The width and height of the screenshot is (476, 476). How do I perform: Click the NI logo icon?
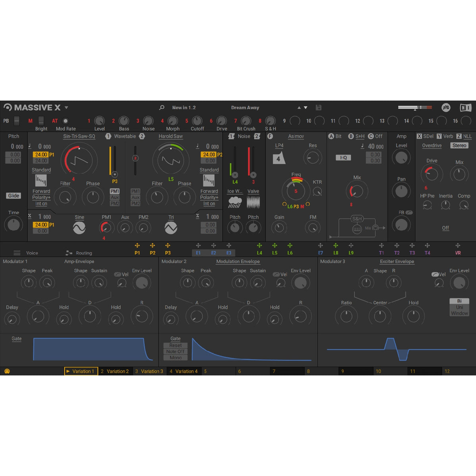coord(465,107)
